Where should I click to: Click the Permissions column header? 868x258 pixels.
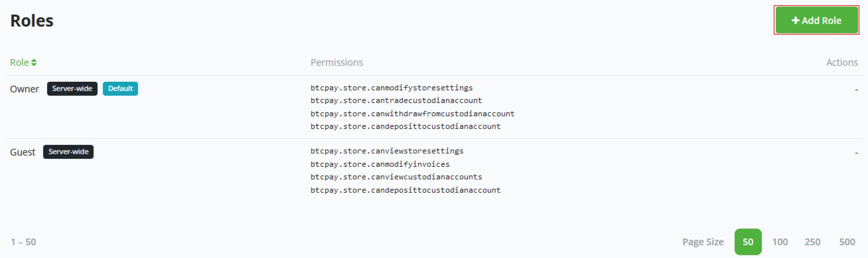337,62
